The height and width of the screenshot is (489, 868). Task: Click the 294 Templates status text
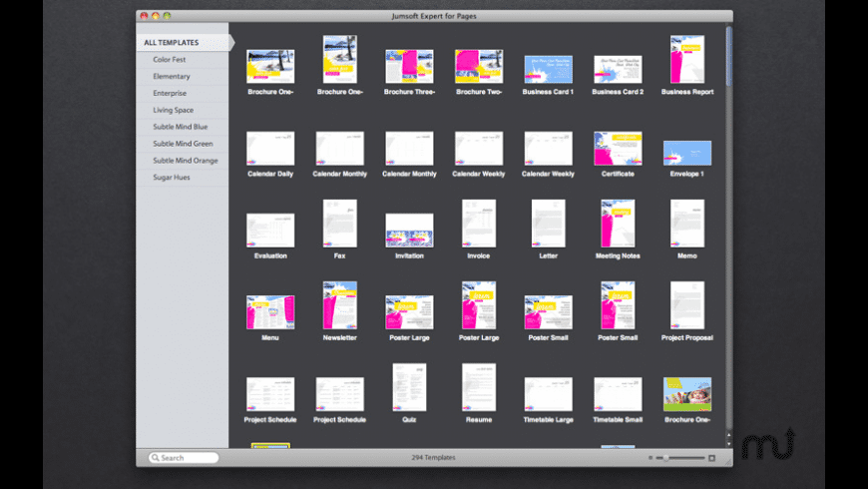click(x=433, y=457)
